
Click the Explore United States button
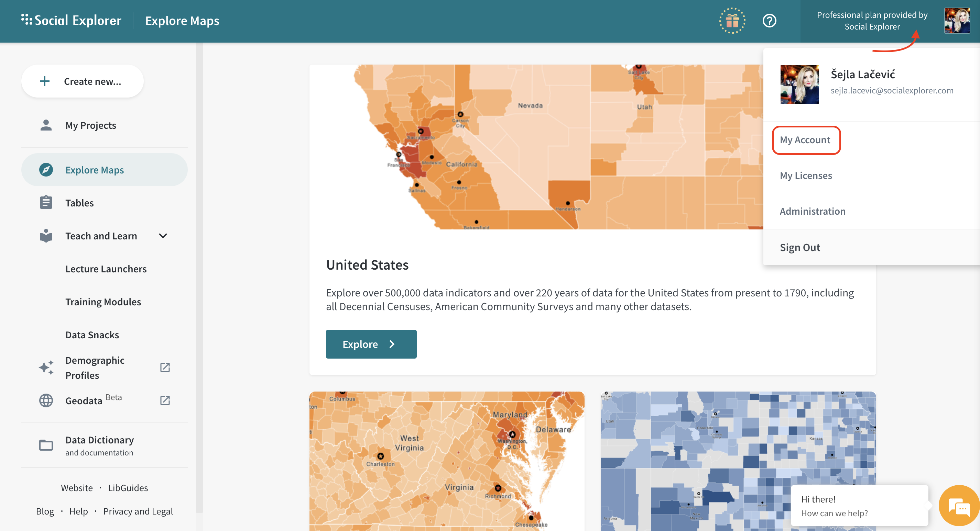pos(371,343)
